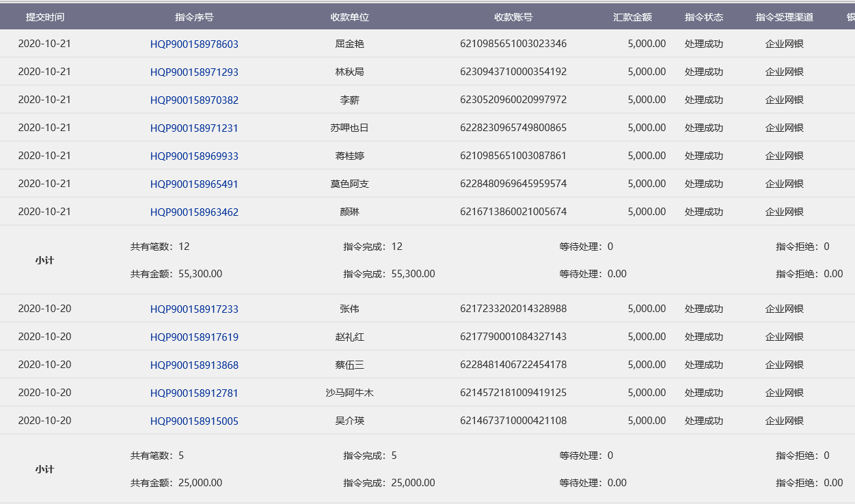View instruction HQP900158917233 for 张伟
Image resolution: width=855 pixels, height=504 pixels.
[194, 309]
